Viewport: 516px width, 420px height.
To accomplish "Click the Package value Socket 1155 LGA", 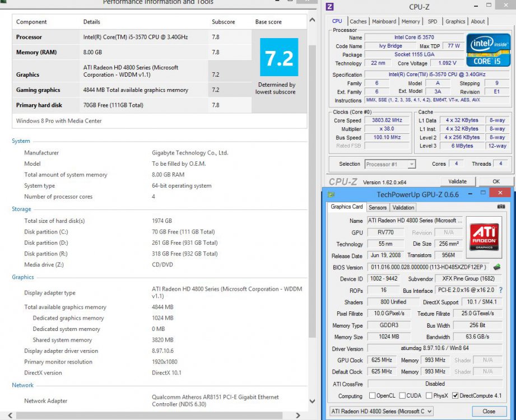I will point(415,54).
